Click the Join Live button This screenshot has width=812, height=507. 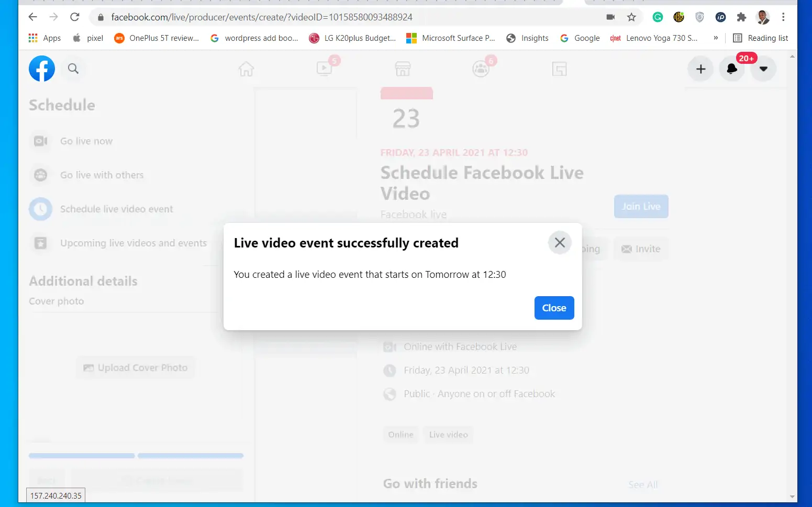pos(641,207)
